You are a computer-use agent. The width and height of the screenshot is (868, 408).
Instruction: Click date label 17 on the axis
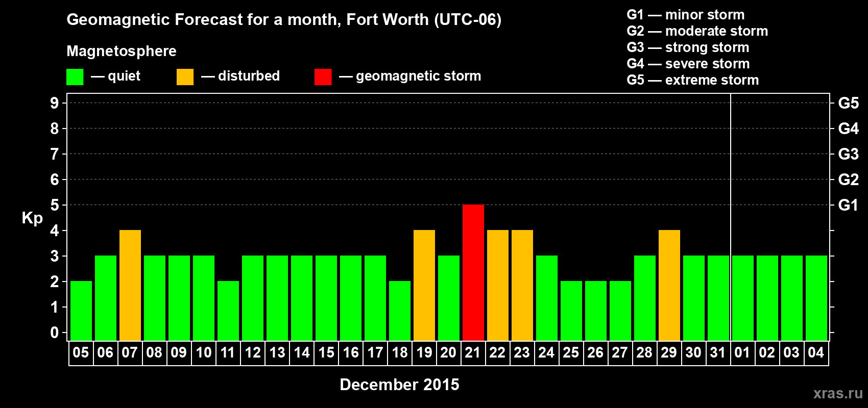(375, 352)
